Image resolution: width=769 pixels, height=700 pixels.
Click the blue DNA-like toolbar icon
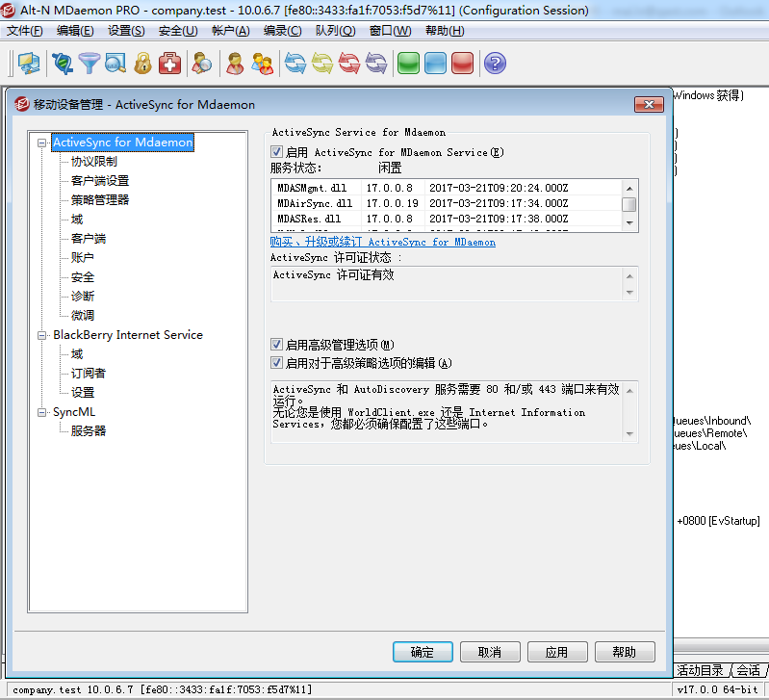(x=63, y=64)
